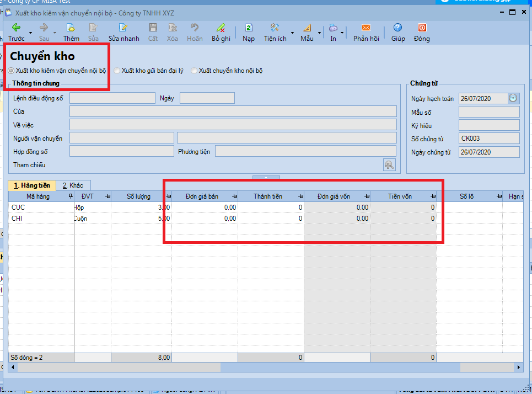532x394 pixels.
Task: Click the red Đóng close icon
Action: pyautogui.click(x=422, y=28)
